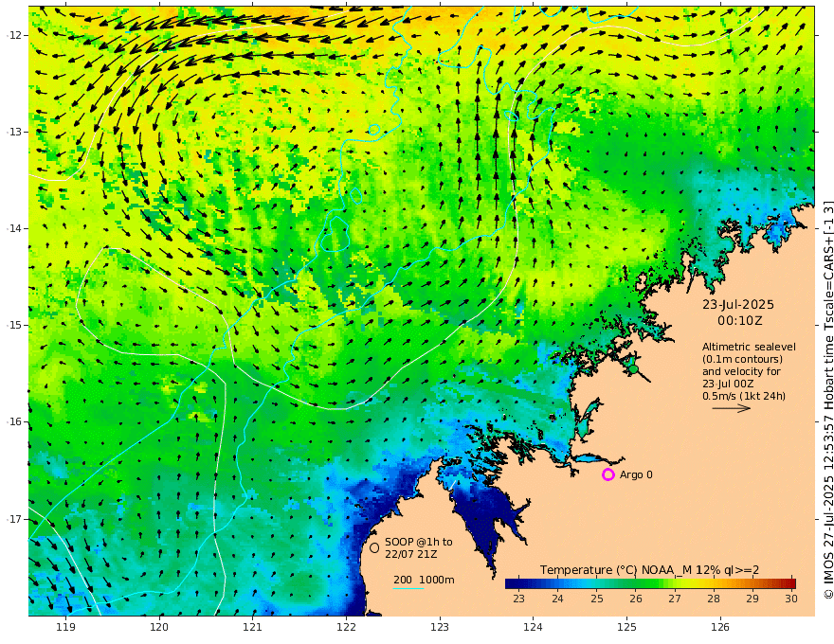The width and height of the screenshot is (834, 644).
Task: Click the cyan 200m isobath legend line
Action: tap(408, 588)
